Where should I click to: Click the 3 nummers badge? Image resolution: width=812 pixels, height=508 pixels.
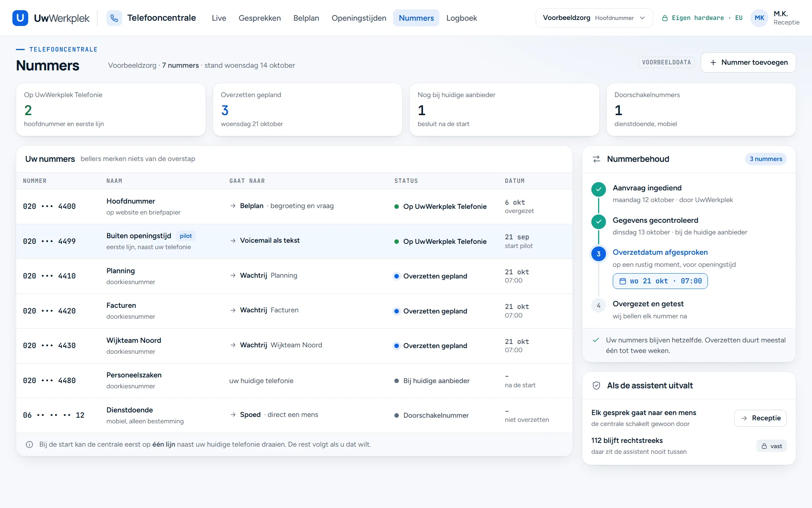(766, 159)
